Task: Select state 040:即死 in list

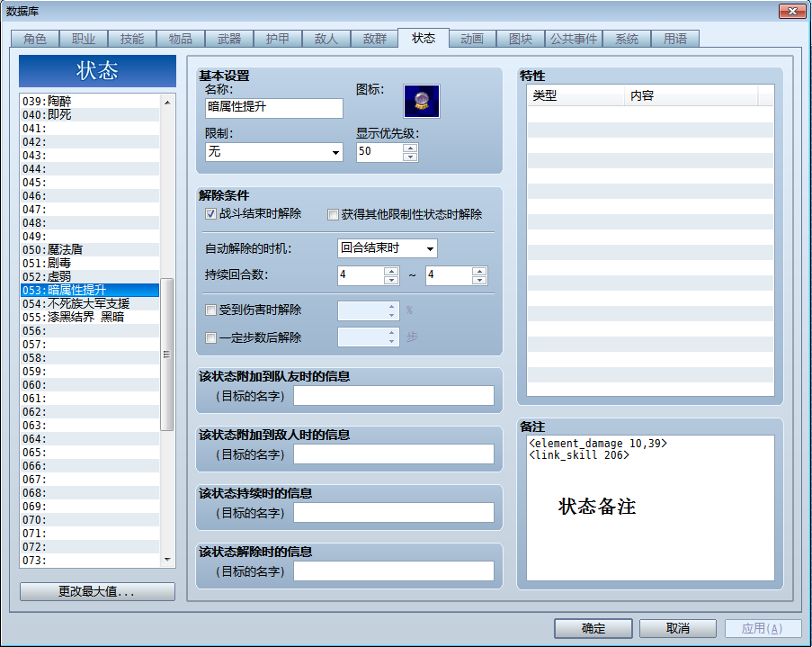Action: pyautogui.click(x=90, y=114)
